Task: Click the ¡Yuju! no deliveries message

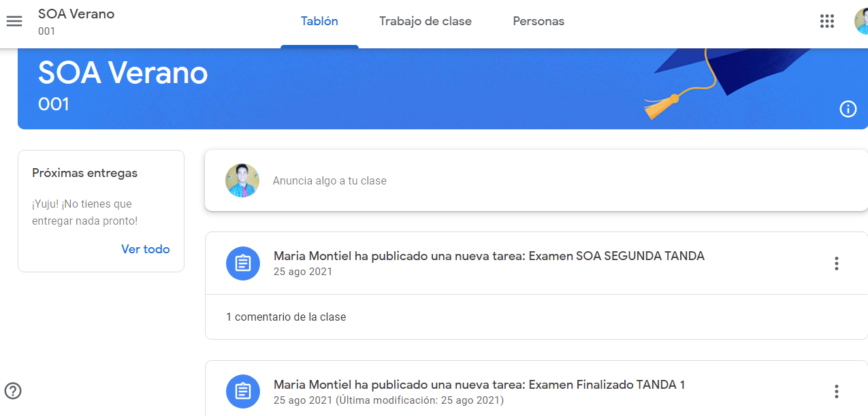Action: tap(85, 212)
